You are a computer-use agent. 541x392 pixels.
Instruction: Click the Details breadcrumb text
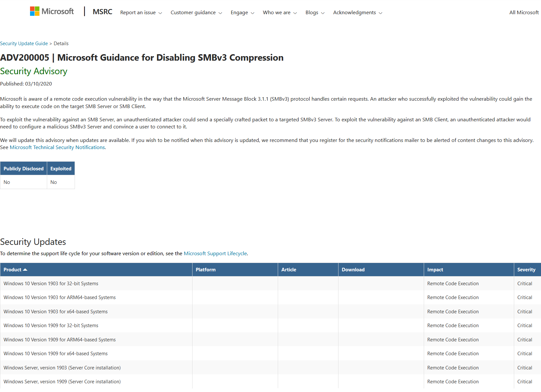click(x=61, y=44)
